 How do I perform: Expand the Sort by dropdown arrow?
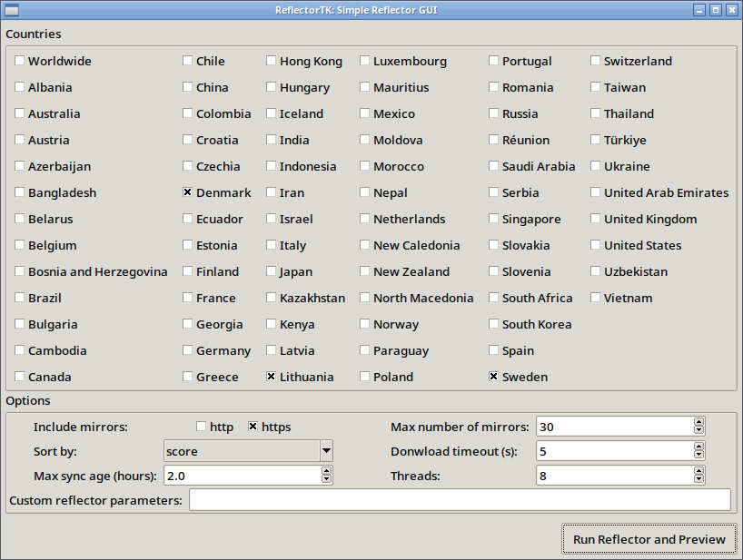(x=326, y=451)
